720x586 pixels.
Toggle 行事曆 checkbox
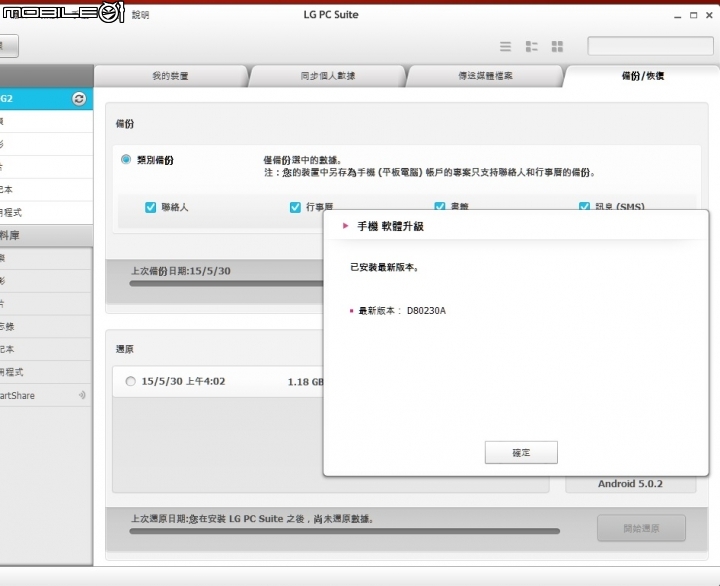coord(295,208)
